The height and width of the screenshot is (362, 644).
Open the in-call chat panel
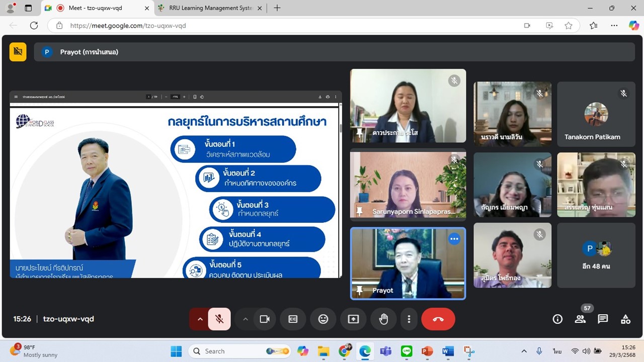click(603, 319)
